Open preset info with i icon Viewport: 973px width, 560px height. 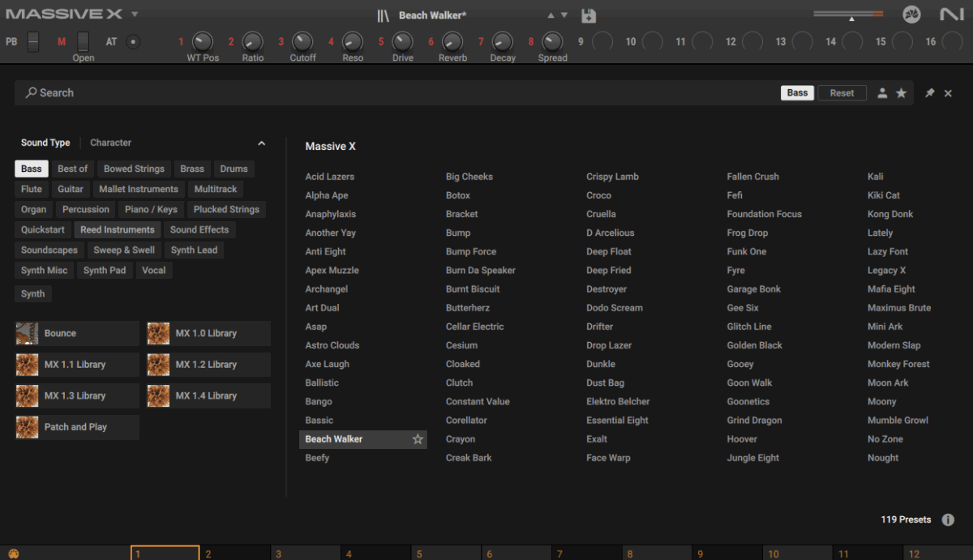pos(948,519)
